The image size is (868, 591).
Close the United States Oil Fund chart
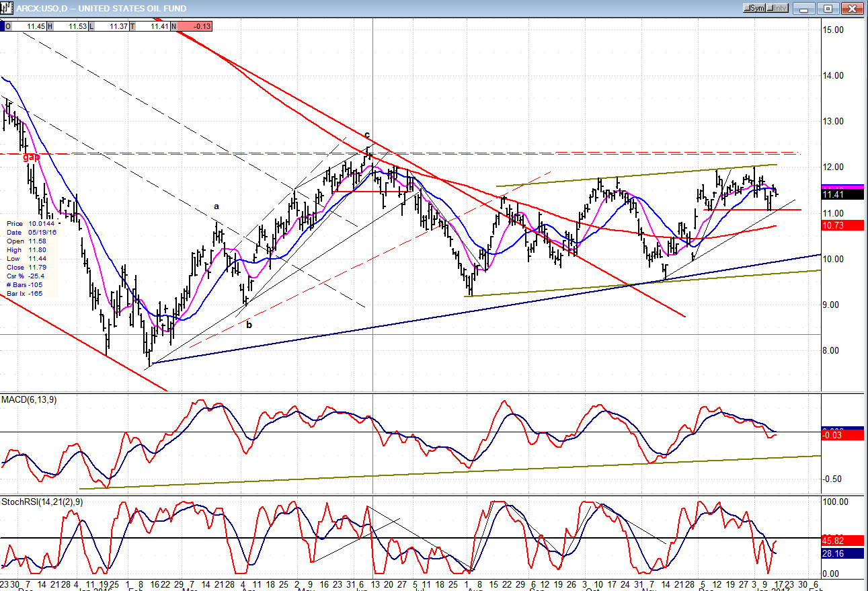(x=852, y=8)
